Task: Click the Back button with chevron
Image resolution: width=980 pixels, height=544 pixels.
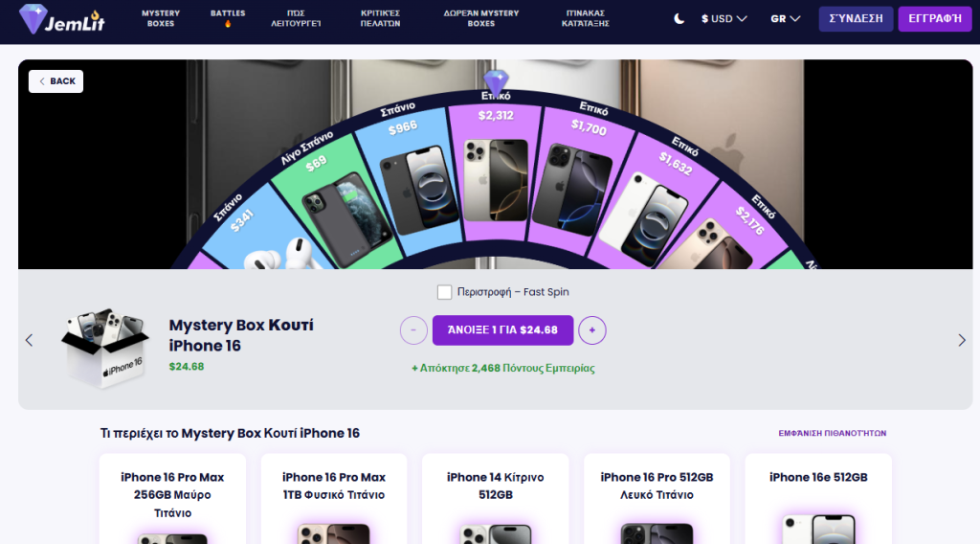Action: tap(56, 81)
